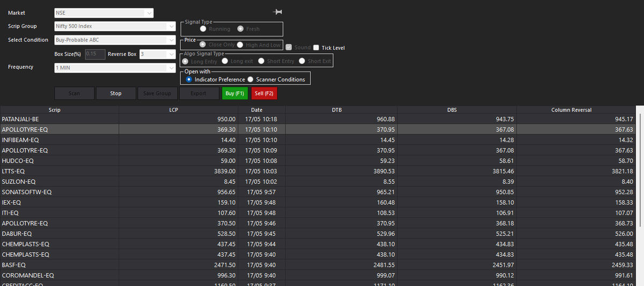644x286 pixels.
Task: Select the INFIBEAM-EQ scrip row
Action: point(318,140)
